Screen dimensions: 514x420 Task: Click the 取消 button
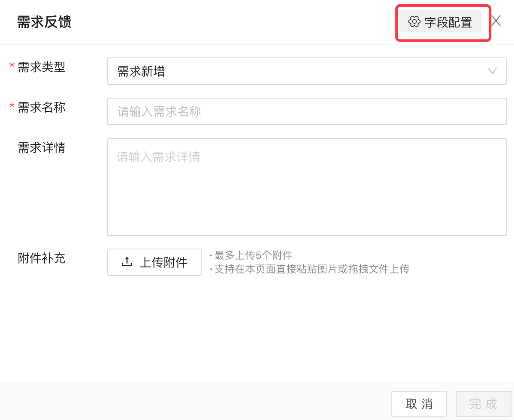coord(419,403)
